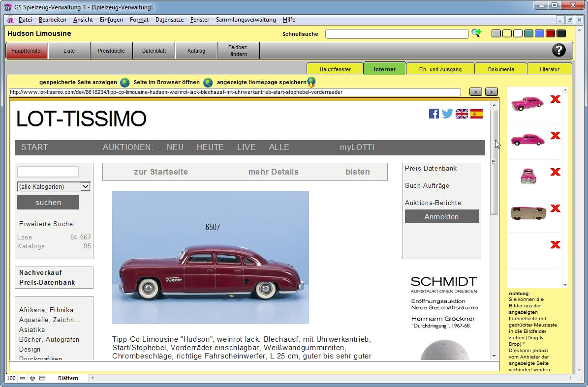Click globe icon to open page in browser
The image size is (588, 387).
click(x=208, y=83)
